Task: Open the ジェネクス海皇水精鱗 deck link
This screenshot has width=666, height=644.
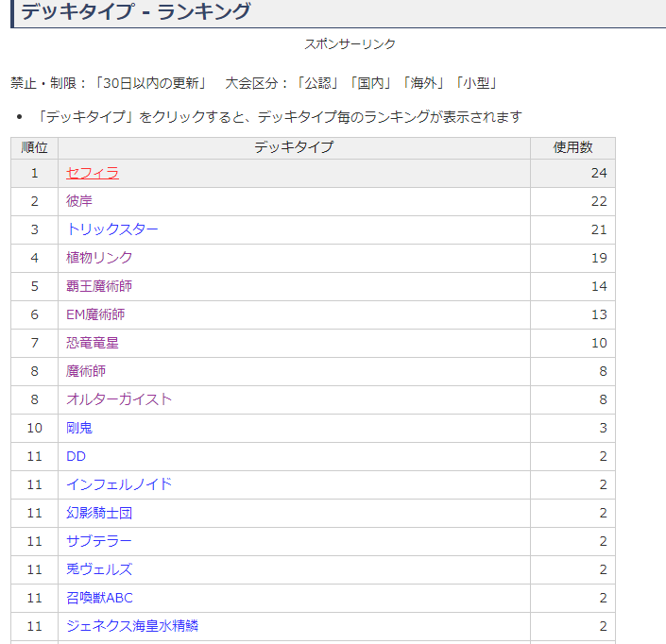Action: [132, 626]
